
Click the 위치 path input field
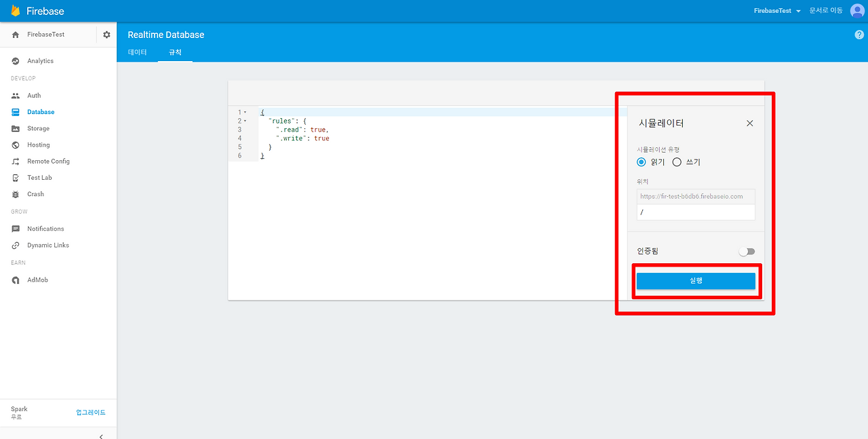click(695, 212)
